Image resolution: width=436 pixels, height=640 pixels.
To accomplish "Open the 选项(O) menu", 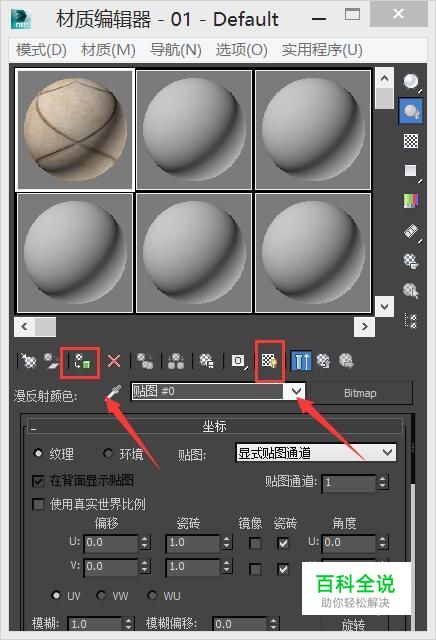I will coord(242,50).
